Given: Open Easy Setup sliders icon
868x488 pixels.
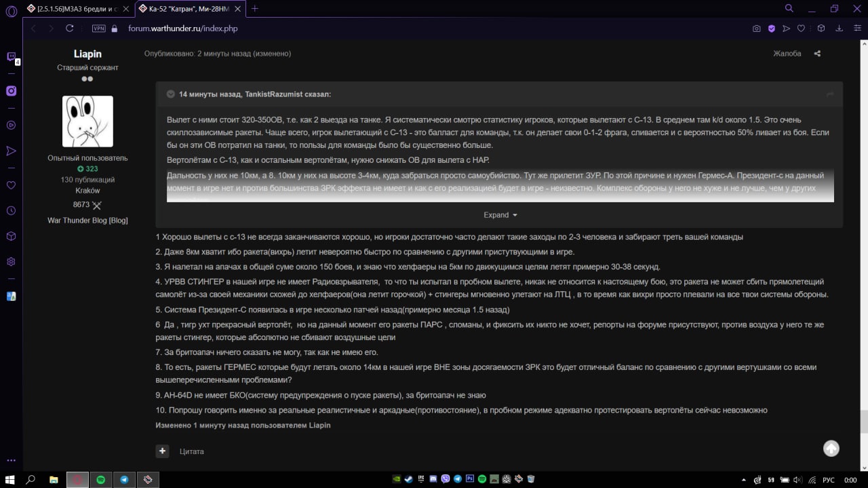Looking at the screenshot, I should 856,29.
